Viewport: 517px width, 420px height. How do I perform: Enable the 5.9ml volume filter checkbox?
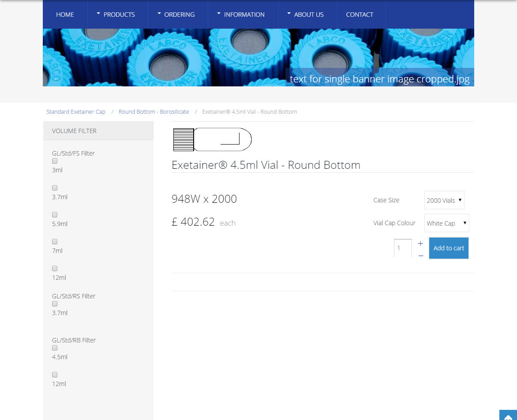coord(55,215)
